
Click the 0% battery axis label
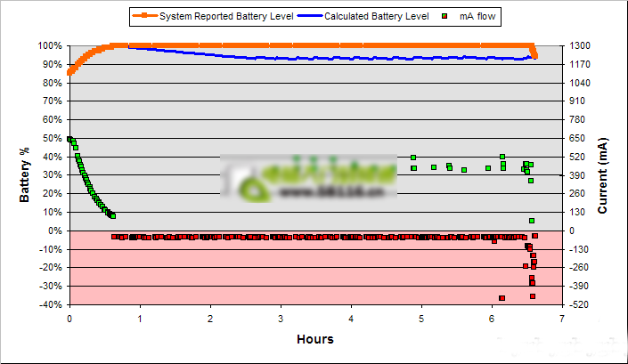55,231
